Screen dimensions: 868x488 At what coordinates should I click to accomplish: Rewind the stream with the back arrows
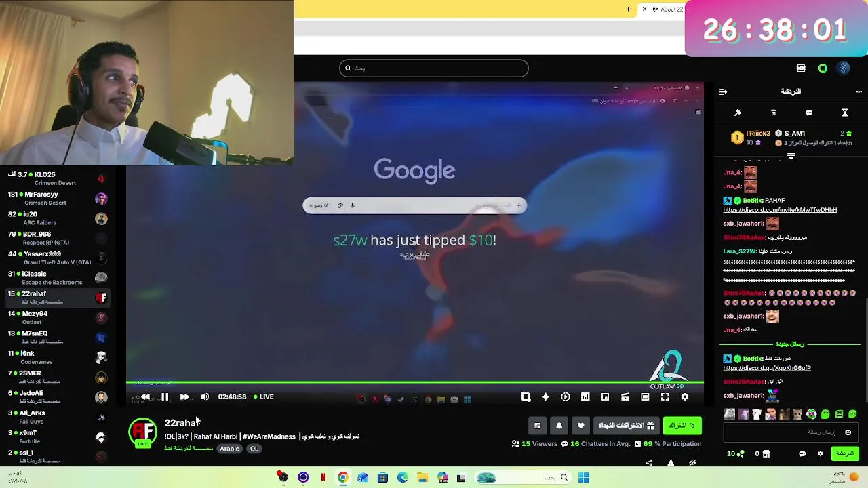tap(144, 397)
